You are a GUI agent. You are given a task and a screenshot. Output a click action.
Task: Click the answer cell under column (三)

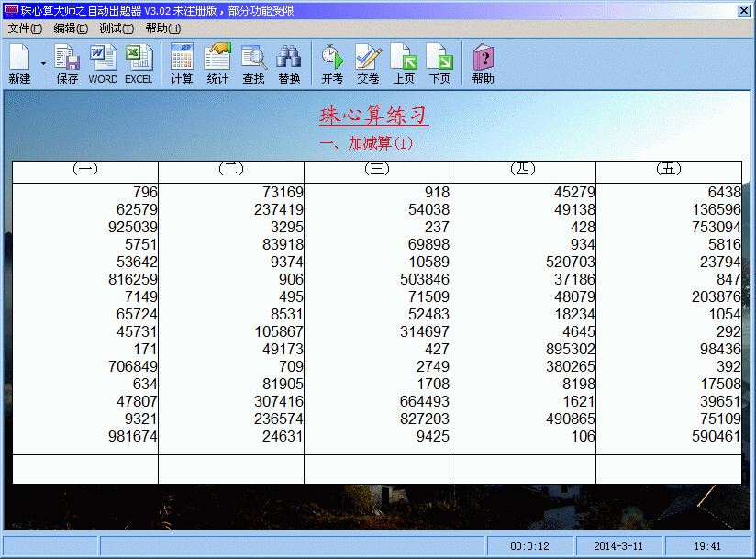pyautogui.click(x=377, y=469)
